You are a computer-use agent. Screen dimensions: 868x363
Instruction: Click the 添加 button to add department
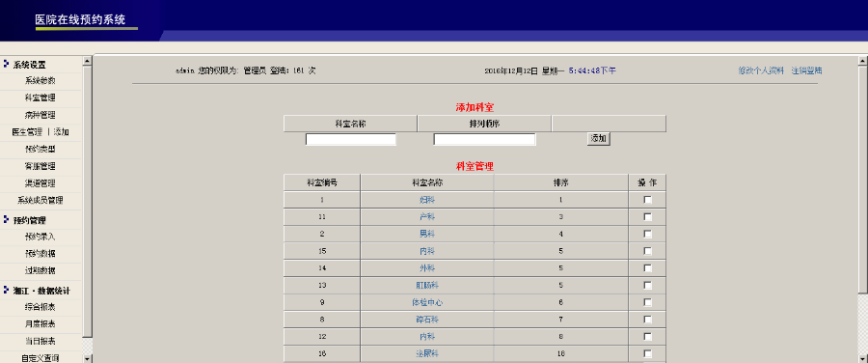[x=598, y=139]
